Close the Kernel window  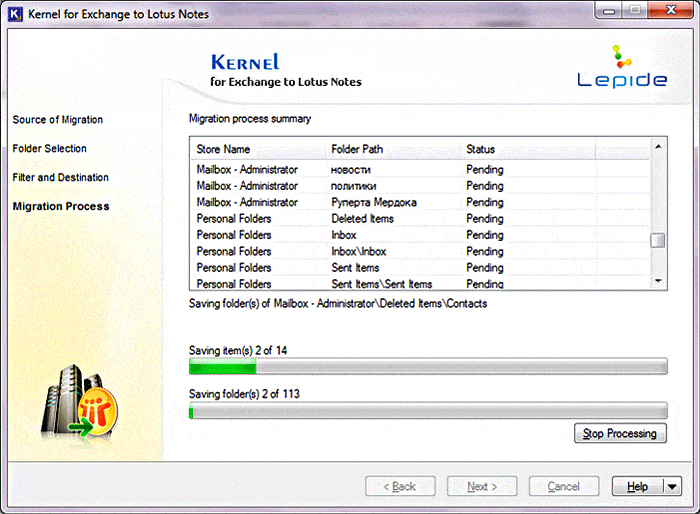coord(671,10)
